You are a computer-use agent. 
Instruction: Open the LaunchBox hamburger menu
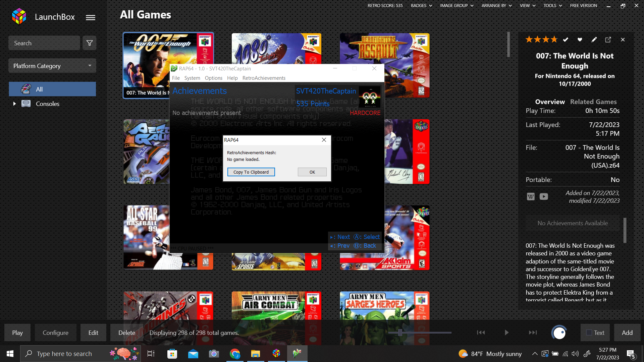[90, 17]
